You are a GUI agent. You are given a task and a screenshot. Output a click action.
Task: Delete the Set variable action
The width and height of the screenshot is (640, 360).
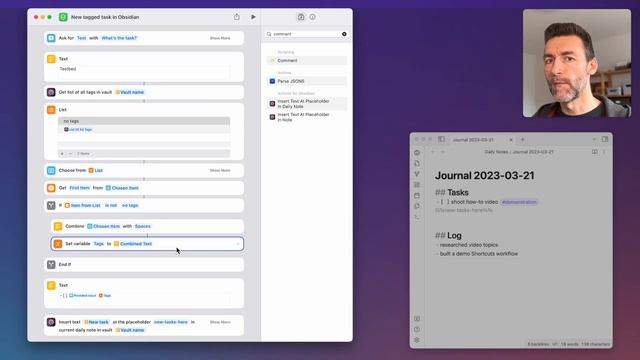(238, 244)
